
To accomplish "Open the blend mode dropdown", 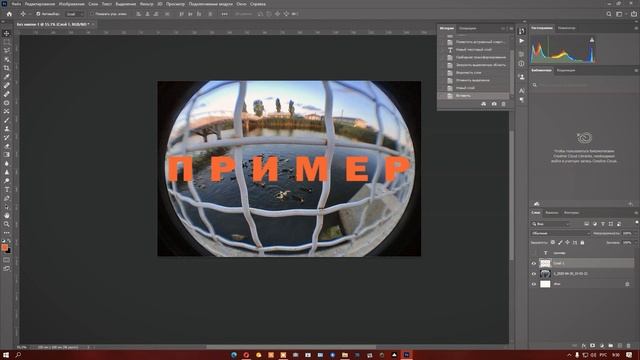I will pos(560,233).
